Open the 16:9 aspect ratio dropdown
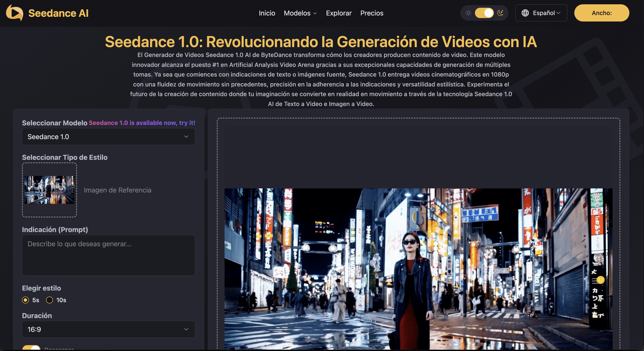Screen dimensions: 644x351 click(x=108, y=329)
